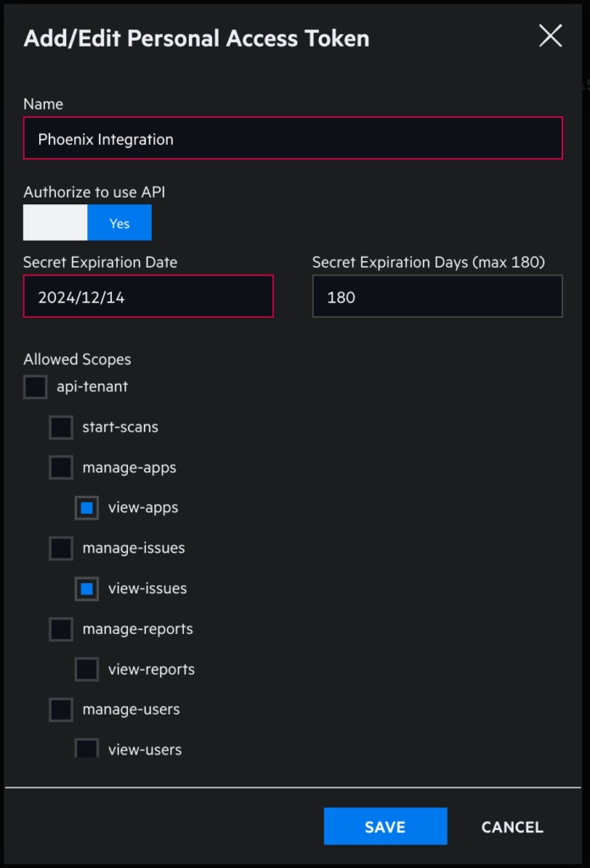Tick the manage-users checkbox
This screenshot has height=868, width=590.
pos(61,710)
